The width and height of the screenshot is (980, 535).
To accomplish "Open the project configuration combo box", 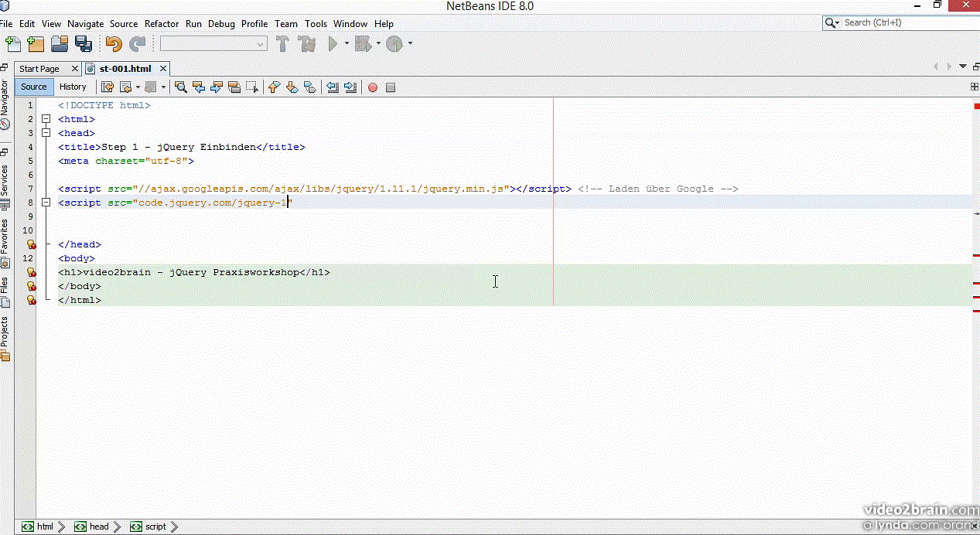I will 213,44.
